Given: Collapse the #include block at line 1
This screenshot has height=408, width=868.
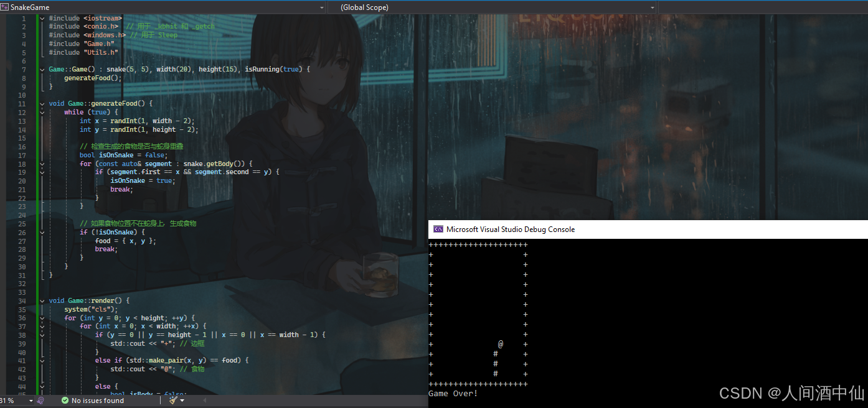Looking at the screenshot, I should tap(42, 18).
